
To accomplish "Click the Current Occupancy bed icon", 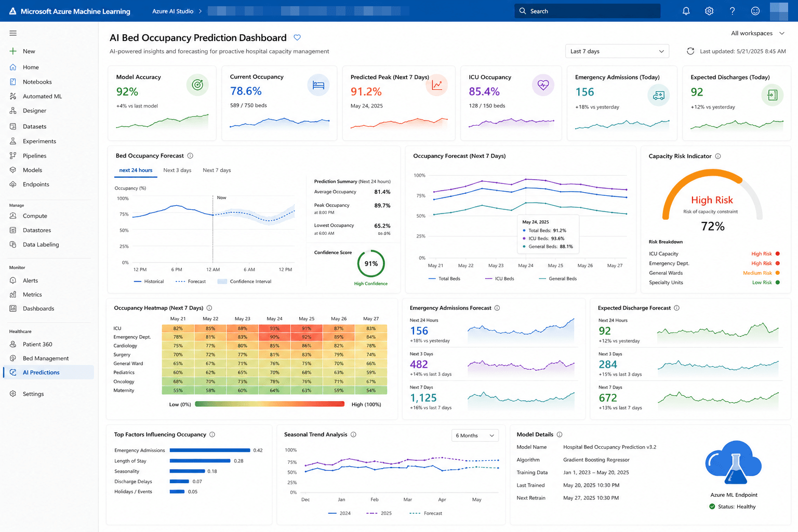I will click(x=318, y=85).
